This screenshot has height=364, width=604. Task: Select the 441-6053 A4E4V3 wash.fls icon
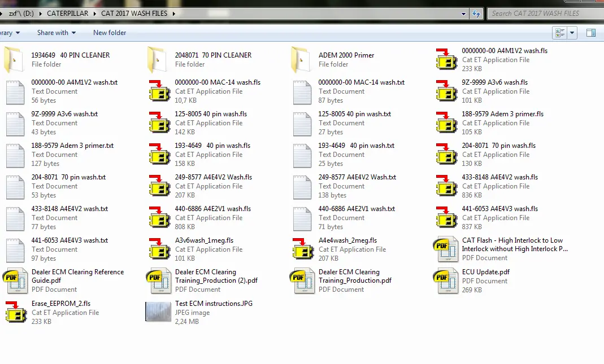pyautogui.click(x=446, y=217)
